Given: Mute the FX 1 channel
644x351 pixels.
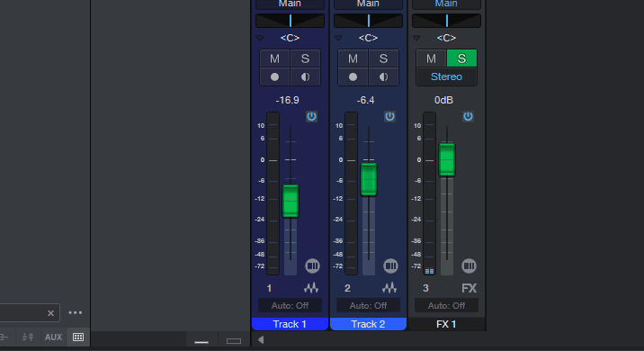Looking at the screenshot, I should coord(431,58).
